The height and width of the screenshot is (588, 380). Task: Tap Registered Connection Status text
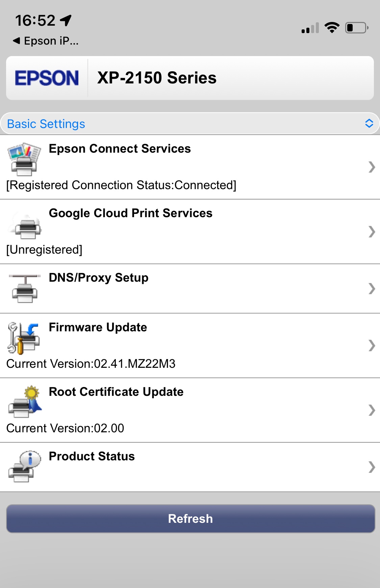click(121, 185)
